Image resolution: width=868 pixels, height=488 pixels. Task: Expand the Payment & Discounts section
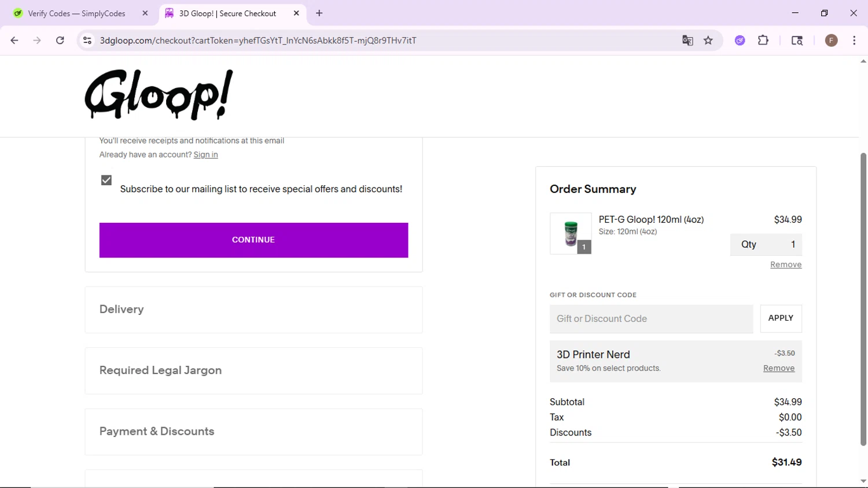pyautogui.click(x=253, y=432)
